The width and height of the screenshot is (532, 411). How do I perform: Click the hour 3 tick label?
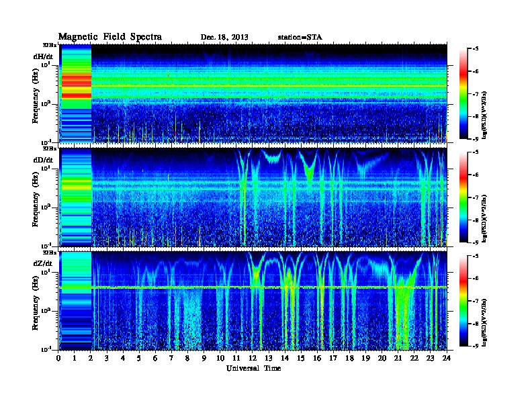(107, 358)
